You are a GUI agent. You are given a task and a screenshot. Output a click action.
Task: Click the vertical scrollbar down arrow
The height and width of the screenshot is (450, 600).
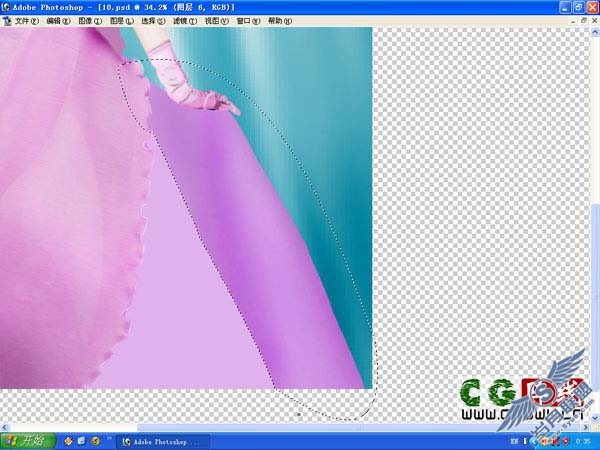595,419
